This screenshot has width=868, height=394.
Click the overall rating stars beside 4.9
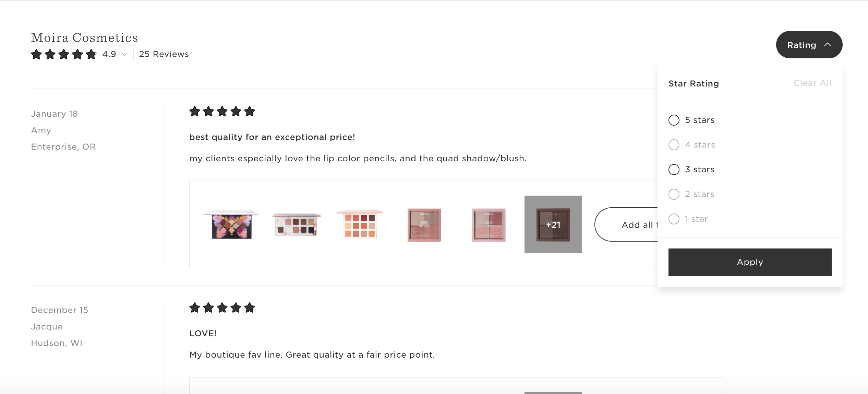tap(64, 54)
